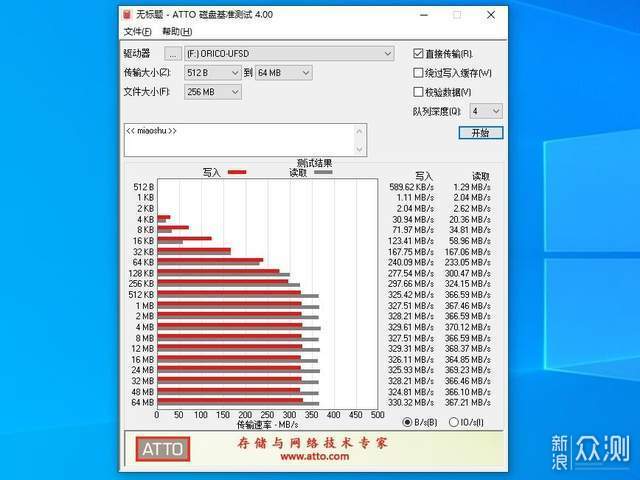Screen dimensions: 640x480
Task: Enable the 校验数据(V) checkbox
Action: pyautogui.click(x=418, y=92)
